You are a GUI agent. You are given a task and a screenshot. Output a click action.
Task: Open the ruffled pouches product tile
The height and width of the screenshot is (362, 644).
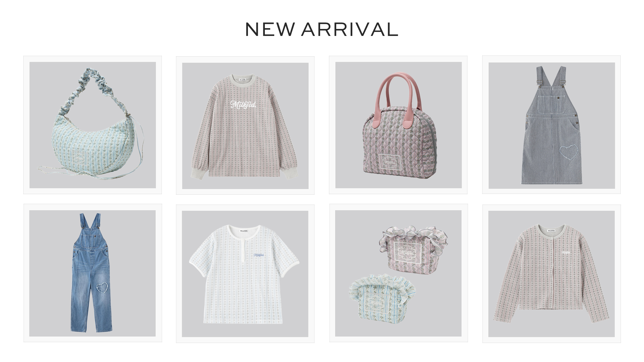coord(399,273)
